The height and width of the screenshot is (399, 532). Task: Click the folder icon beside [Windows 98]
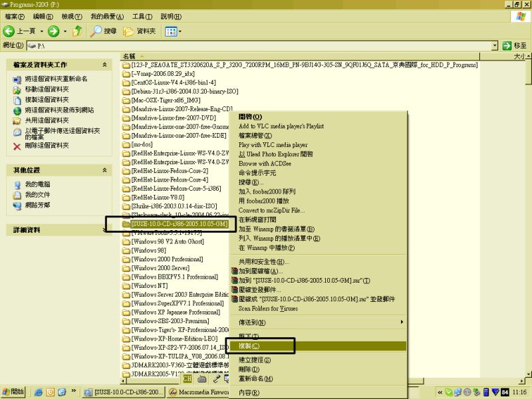[x=126, y=251]
